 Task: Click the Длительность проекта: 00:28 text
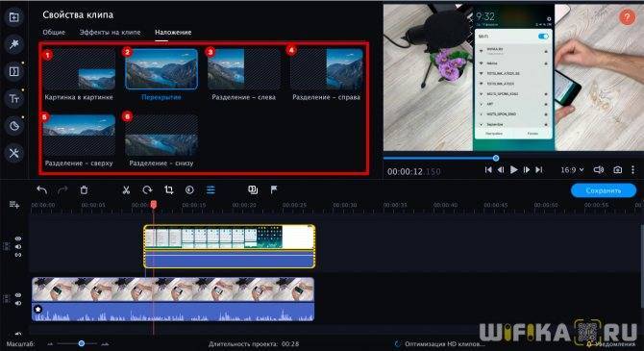[254, 343]
